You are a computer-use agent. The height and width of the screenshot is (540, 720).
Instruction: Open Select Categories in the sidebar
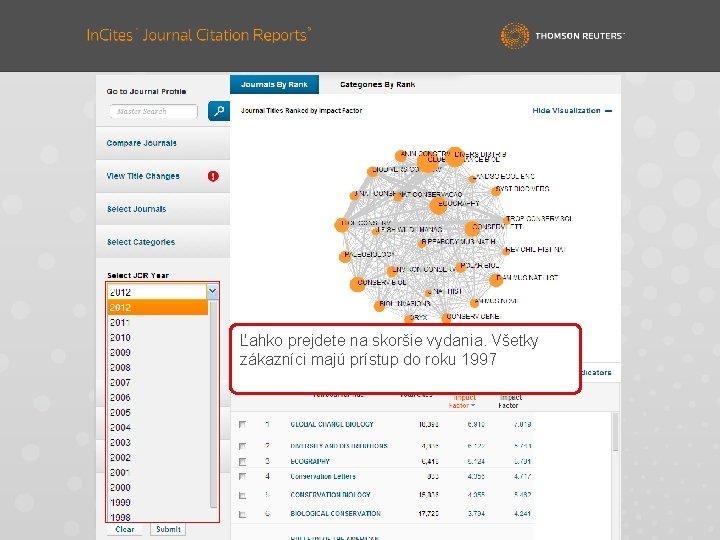click(x=141, y=242)
